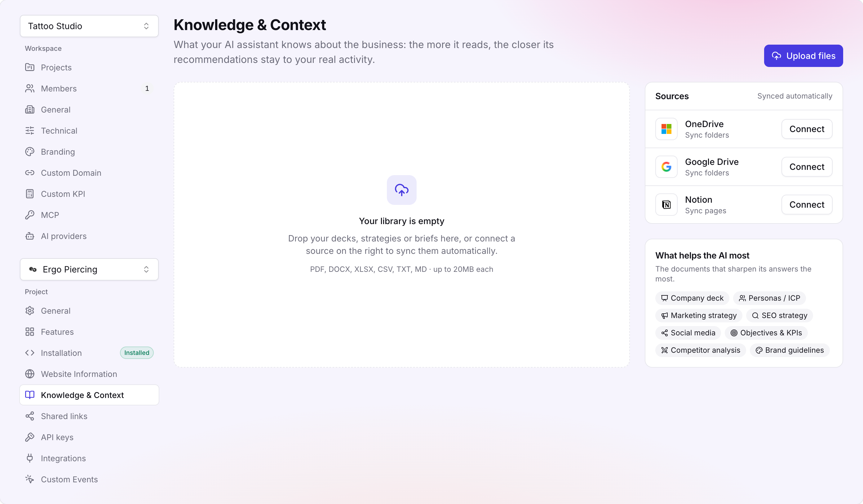Open Knowledge & Context menu item
Screen dimensions: 863x504
pos(89,395)
